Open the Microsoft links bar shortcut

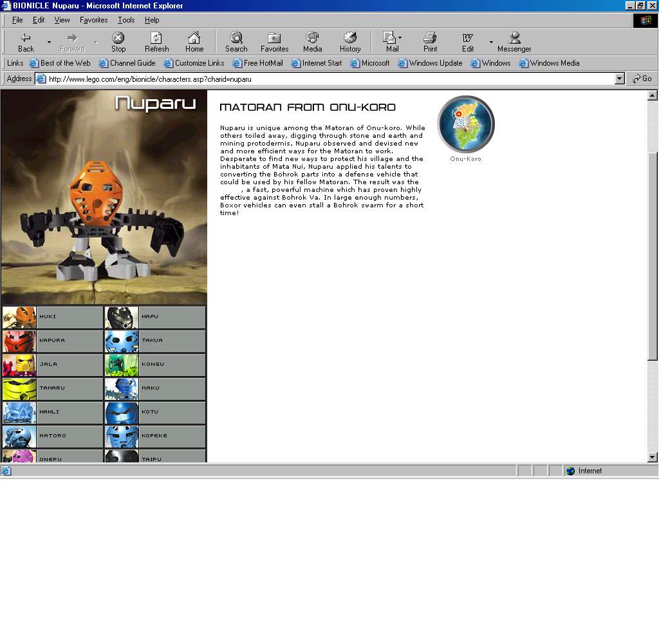click(x=370, y=63)
